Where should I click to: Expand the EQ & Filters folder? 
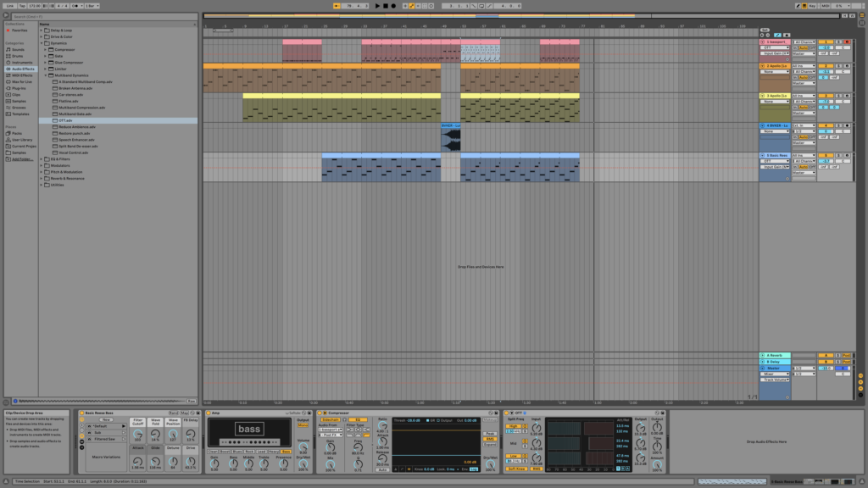point(42,158)
